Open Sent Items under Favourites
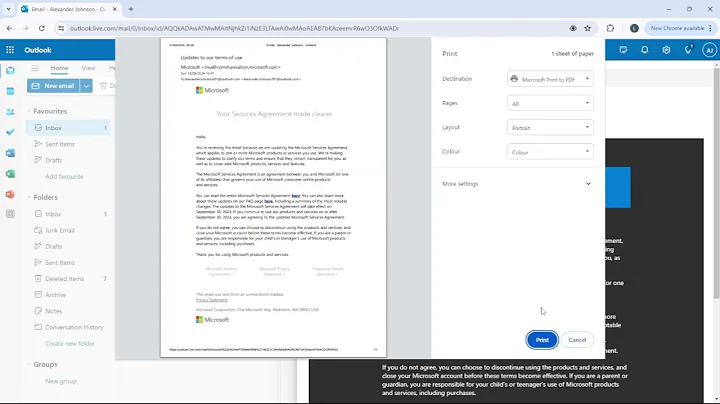 [68, 144]
